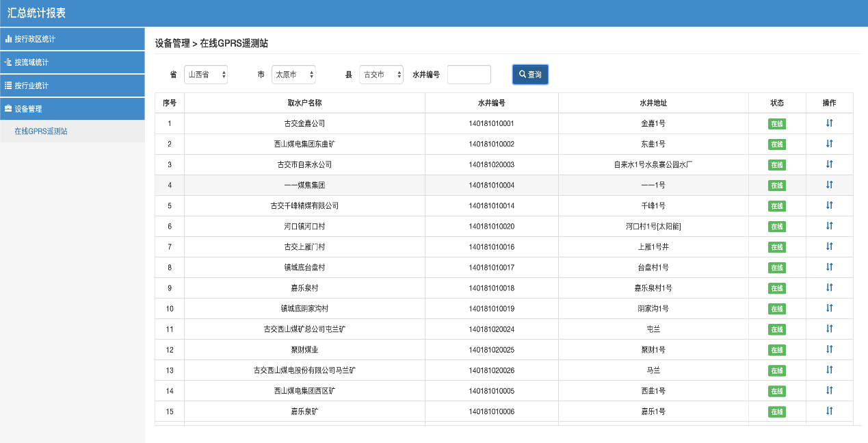This screenshot has width=868, height=443.
Task: Click the 在线 status badge for 嘉乐泉村
Action: pyautogui.click(x=777, y=288)
